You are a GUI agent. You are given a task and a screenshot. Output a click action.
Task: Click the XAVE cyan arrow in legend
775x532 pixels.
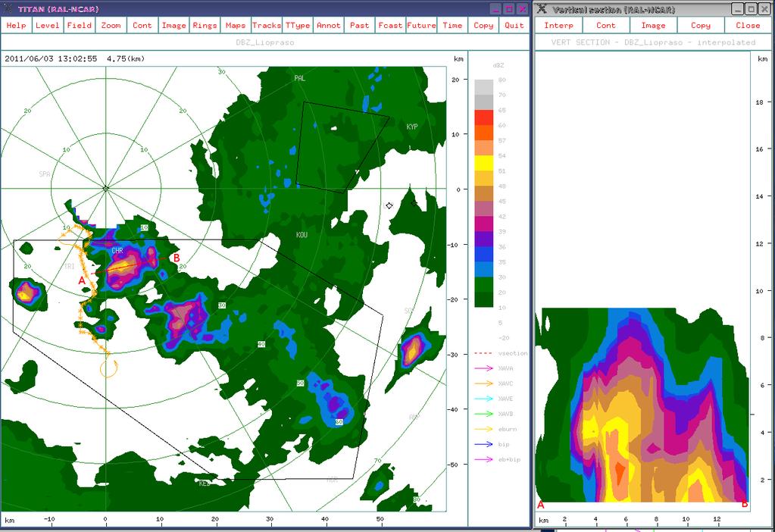coord(484,399)
